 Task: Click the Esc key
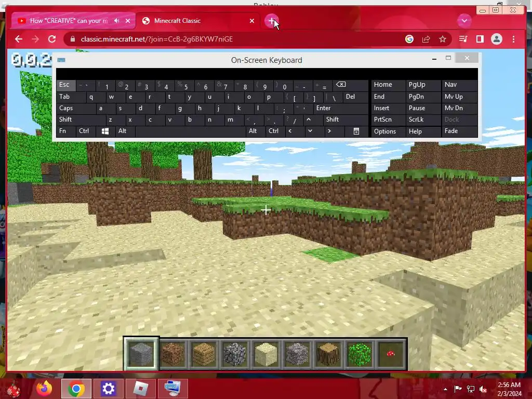coord(66,85)
